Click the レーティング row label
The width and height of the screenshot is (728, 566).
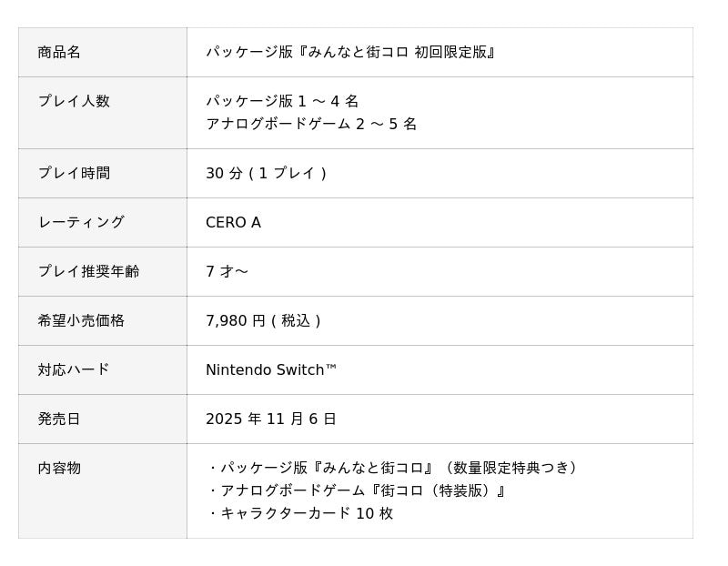click(81, 222)
